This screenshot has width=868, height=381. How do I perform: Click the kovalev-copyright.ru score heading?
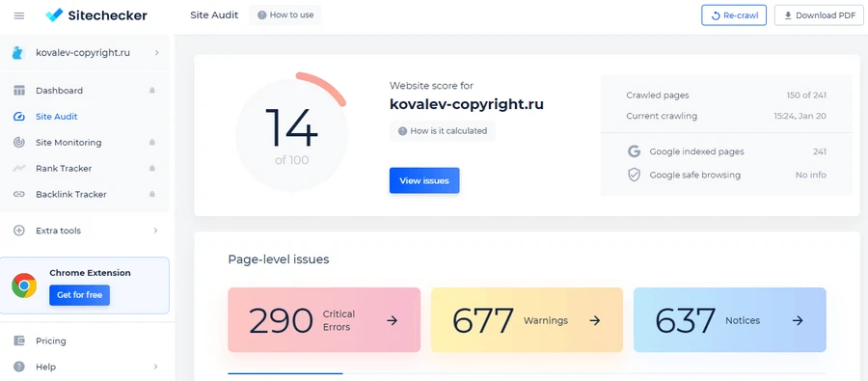(x=467, y=104)
